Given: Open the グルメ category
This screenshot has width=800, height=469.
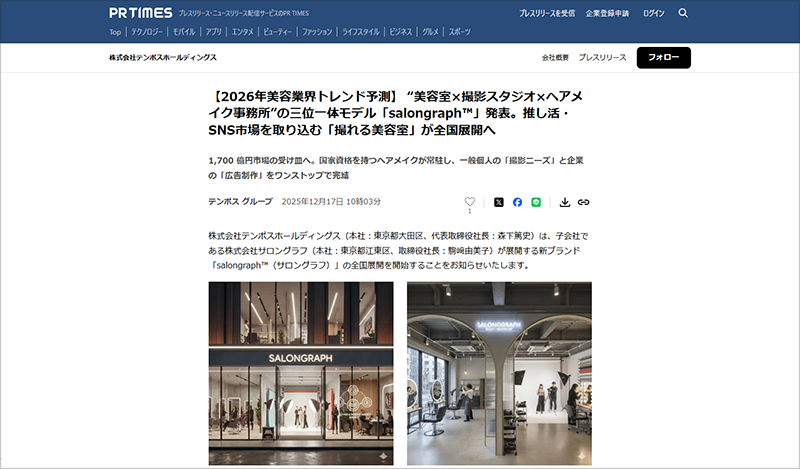Looking at the screenshot, I should pyautogui.click(x=430, y=32).
